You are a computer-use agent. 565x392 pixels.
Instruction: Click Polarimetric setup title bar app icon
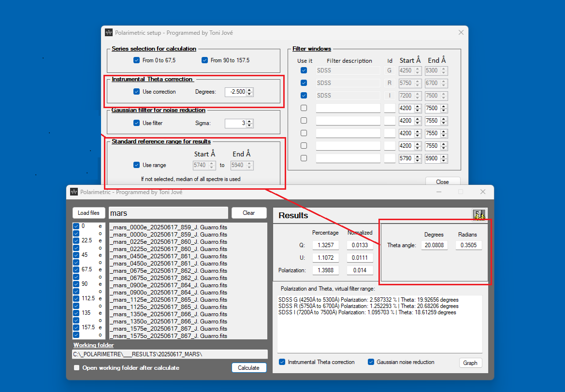(x=108, y=33)
